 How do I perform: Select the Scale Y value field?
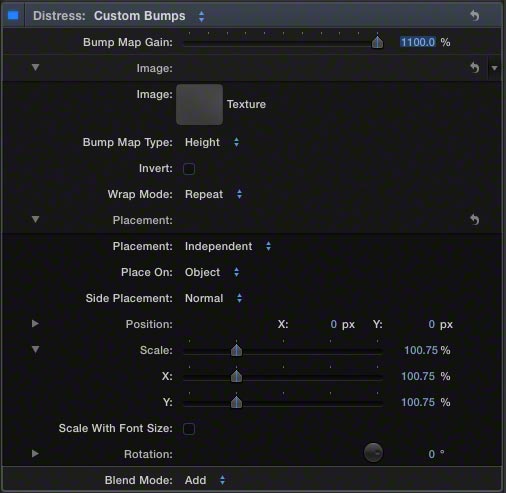[418, 402]
